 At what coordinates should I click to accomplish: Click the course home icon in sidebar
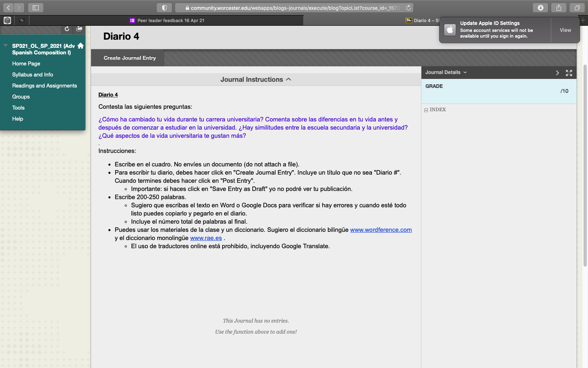click(x=80, y=46)
